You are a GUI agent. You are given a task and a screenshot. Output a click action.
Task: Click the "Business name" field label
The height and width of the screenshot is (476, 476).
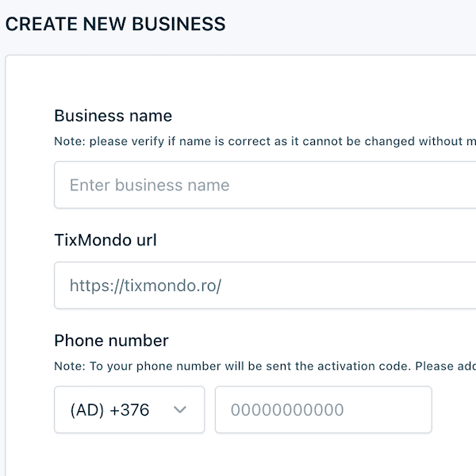point(113,116)
